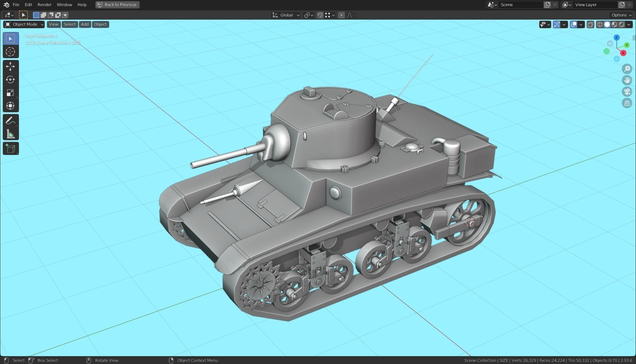636x364 pixels.
Task: Select the Rotate tool
Action: (x=11, y=80)
